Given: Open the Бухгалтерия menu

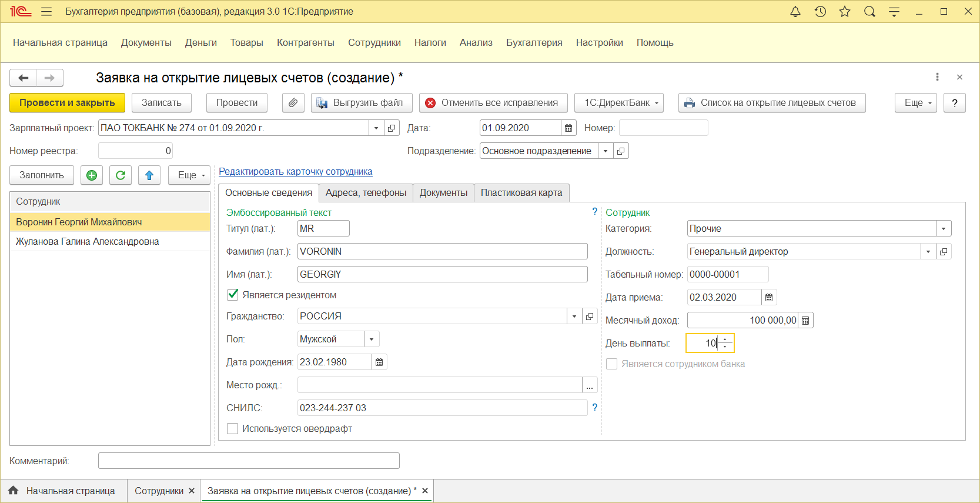Looking at the screenshot, I should [534, 43].
